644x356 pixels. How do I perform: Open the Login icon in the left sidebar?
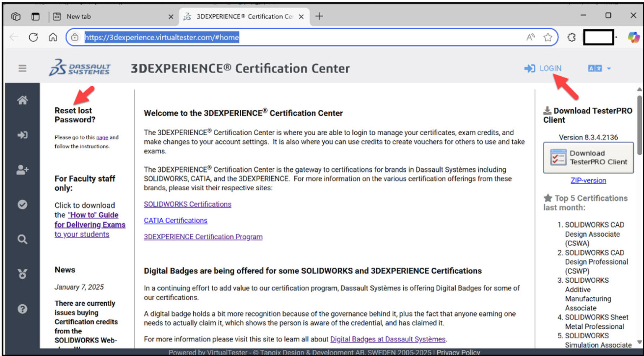coord(22,135)
